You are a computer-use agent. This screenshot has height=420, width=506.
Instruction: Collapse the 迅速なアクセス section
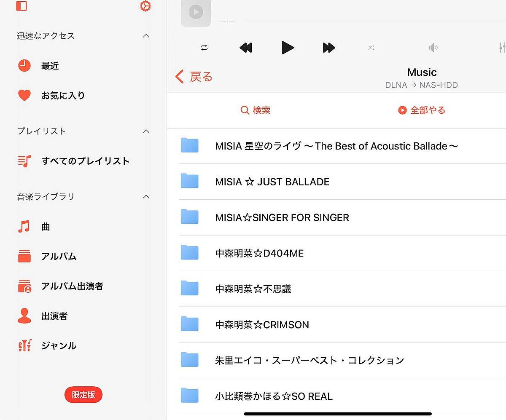point(146,36)
